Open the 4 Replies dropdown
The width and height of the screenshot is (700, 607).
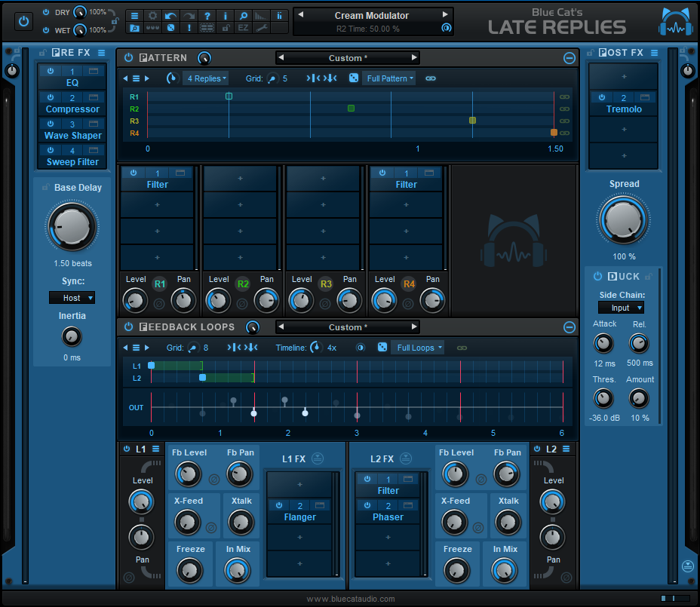point(206,78)
